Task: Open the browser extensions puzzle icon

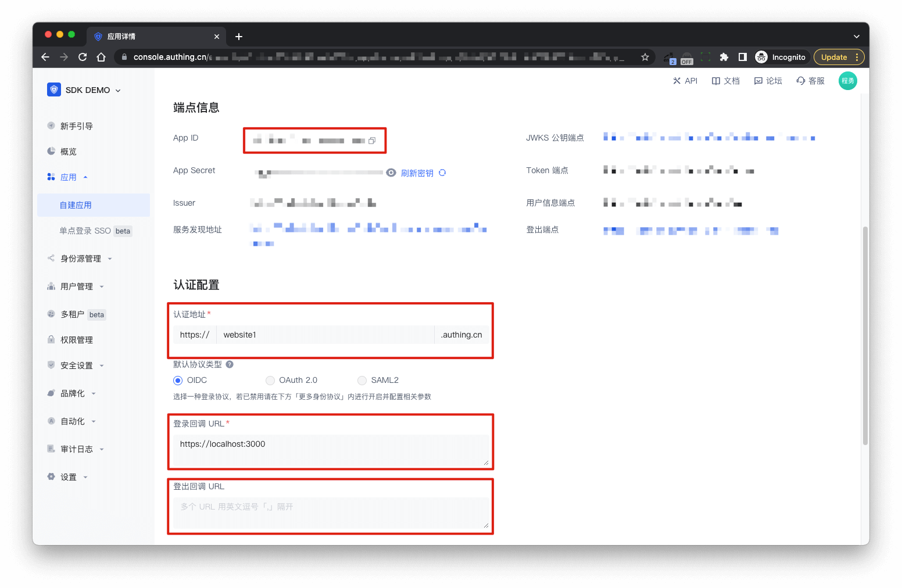Action: coord(724,57)
